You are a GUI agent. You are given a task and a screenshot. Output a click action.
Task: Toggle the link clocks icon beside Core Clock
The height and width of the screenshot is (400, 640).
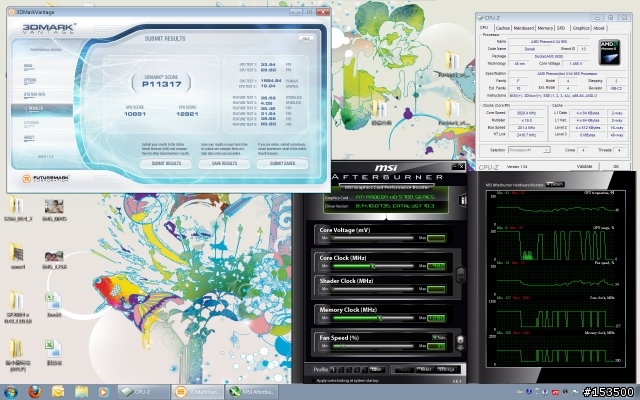pyautogui.click(x=461, y=275)
